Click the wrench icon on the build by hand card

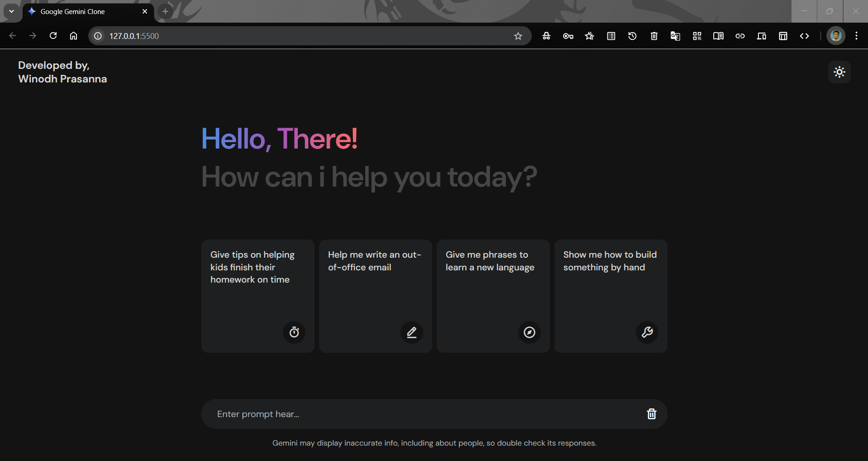(647, 332)
